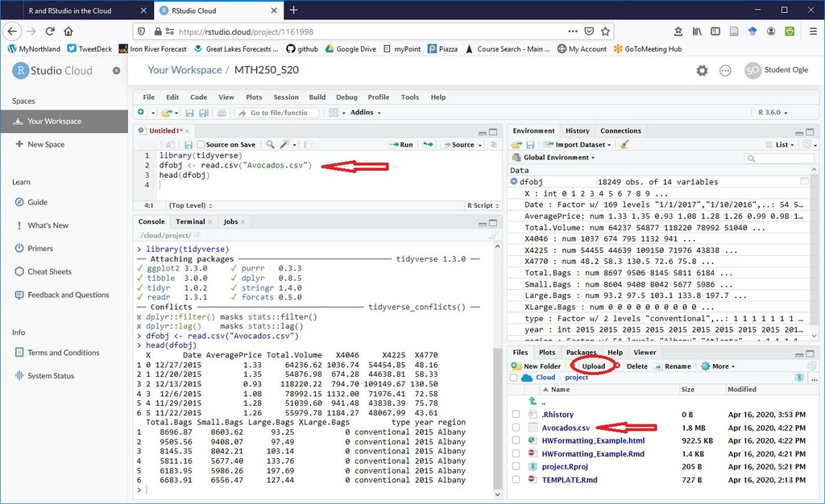The width and height of the screenshot is (825, 504).
Task: Click the workspace panes grid icon
Action: point(333,113)
